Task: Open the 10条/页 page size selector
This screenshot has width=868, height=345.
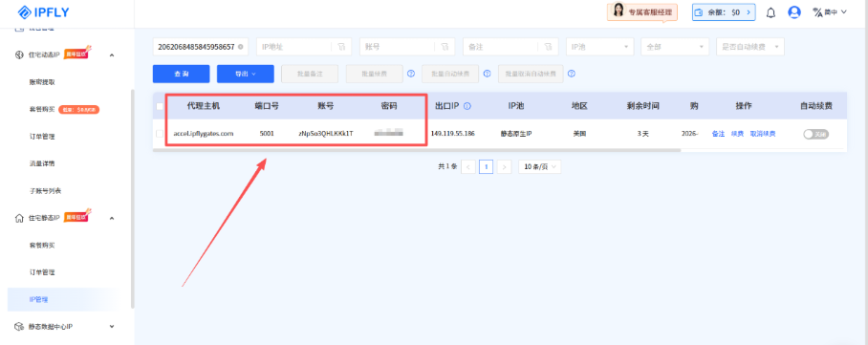Action: coord(539,166)
